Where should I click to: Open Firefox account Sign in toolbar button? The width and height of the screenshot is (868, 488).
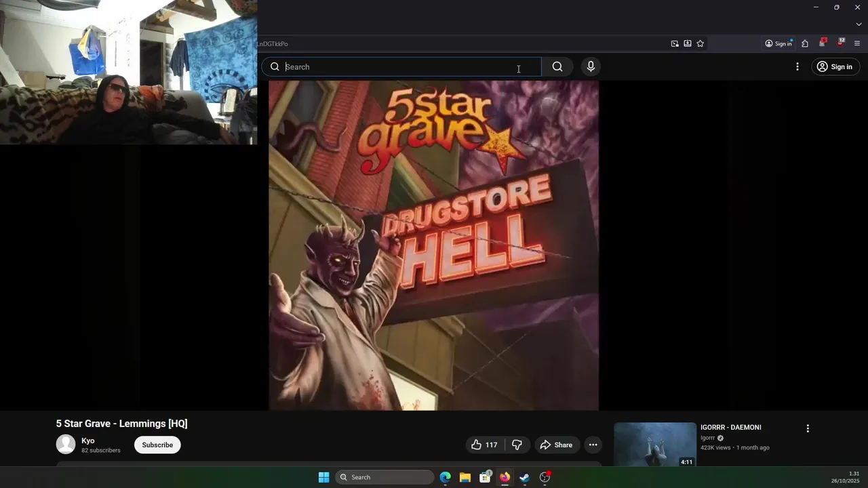tap(778, 43)
